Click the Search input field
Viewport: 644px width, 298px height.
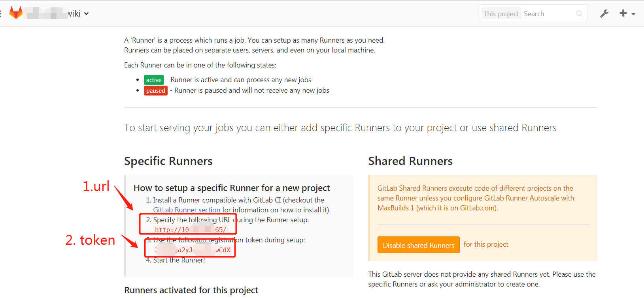point(548,14)
